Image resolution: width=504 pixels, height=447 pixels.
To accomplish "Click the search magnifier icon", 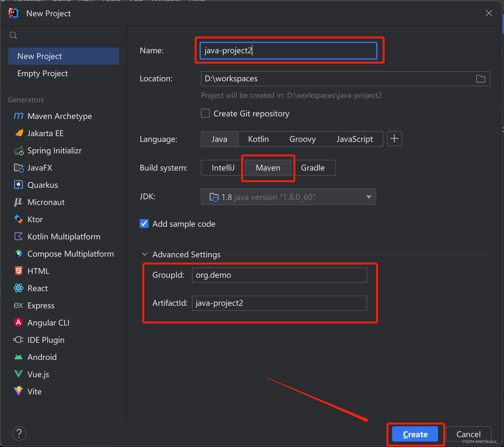I will tap(13, 35).
